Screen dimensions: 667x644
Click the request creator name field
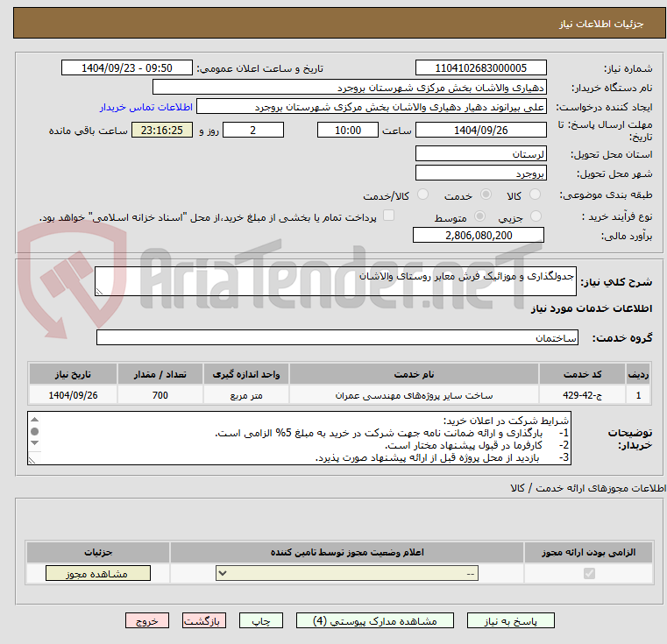click(x=371, y=107)
